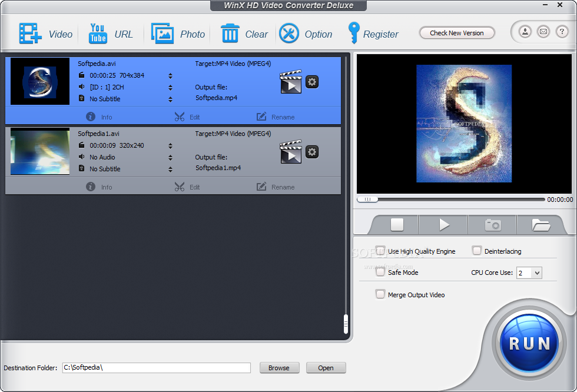Check Merge Output Video

pyautogui.click(x=380, y=294)
